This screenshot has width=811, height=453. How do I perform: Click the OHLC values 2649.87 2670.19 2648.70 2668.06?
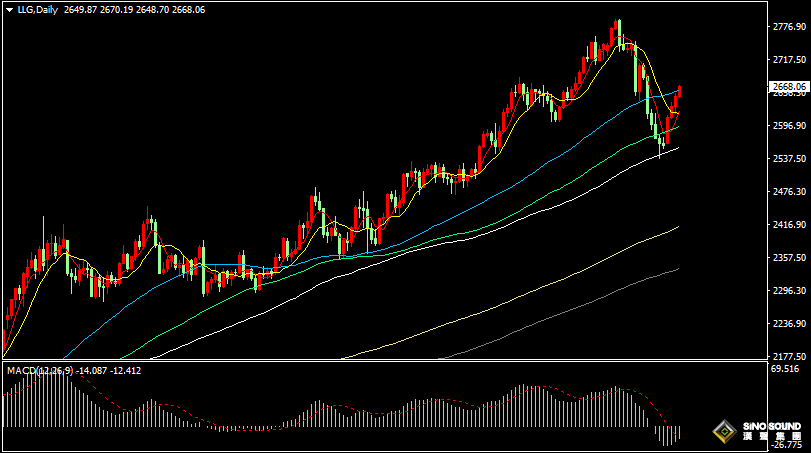point(134,10)
